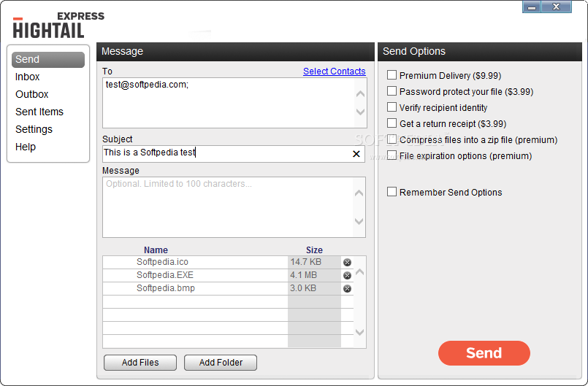Viewport: 588px width, 386px height.
Task: Click the 4.1 MB size cell
Action: 314,275
